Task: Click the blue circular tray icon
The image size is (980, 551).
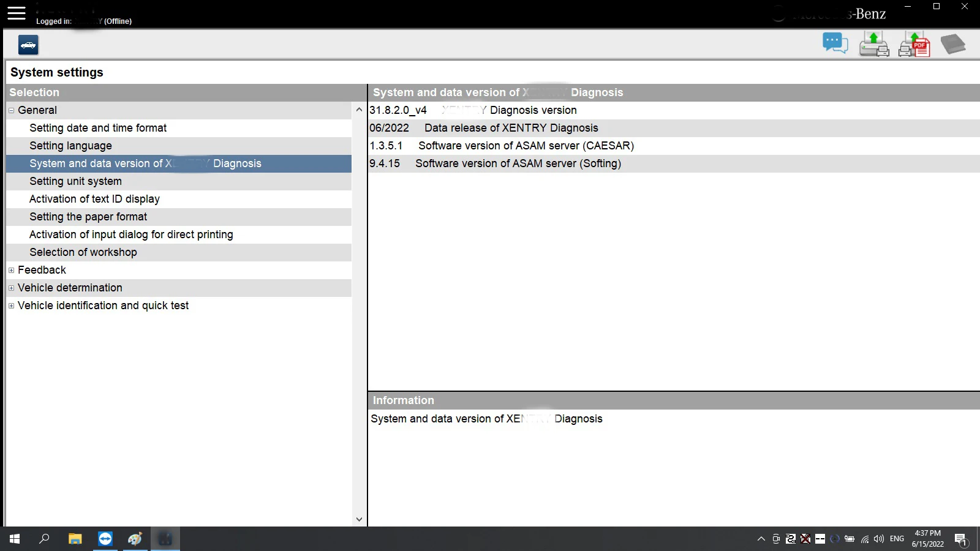Action: (x=835, y=539)
